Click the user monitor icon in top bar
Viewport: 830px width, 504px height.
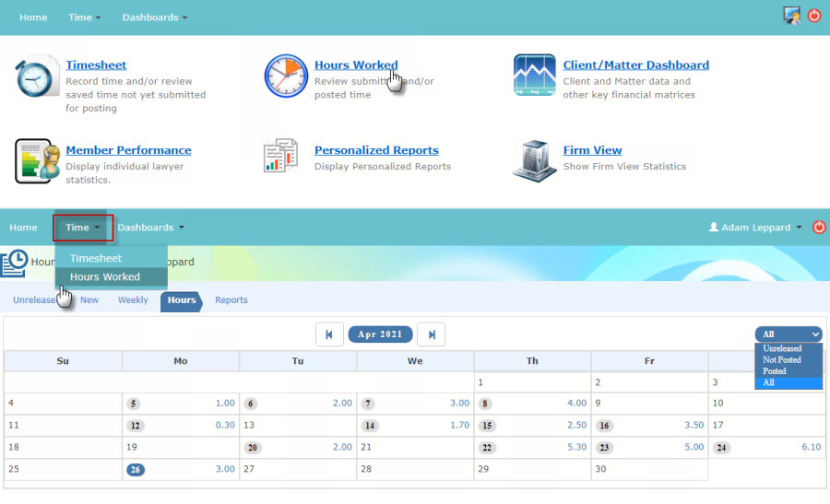click(x=792, y=16)
